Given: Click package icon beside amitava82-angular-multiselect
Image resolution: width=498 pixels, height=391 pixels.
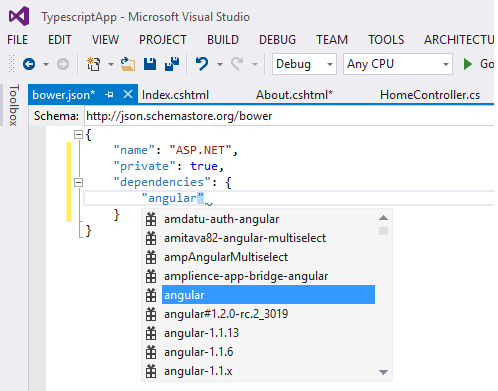Looking at the screenshot, I should pos(151,238).
